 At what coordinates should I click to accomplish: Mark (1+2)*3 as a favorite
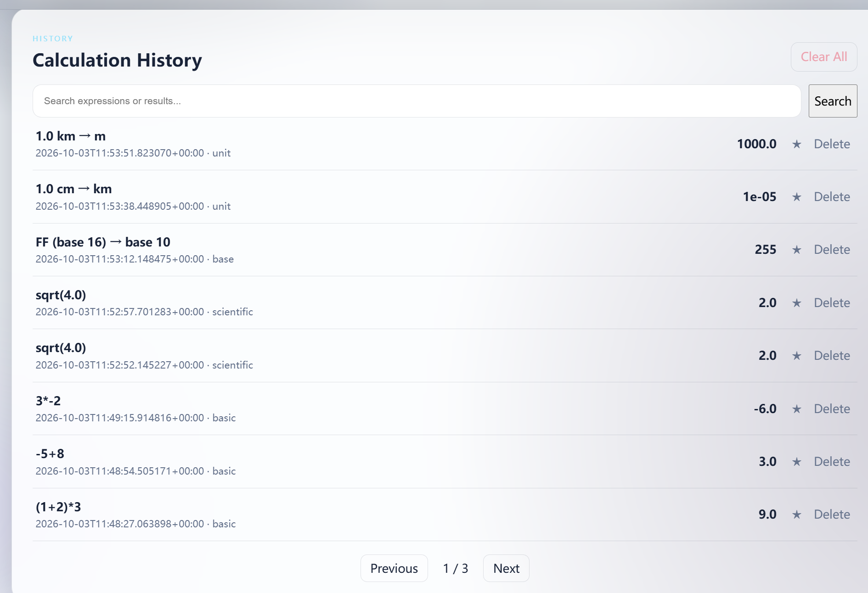[x=797, y=515]
